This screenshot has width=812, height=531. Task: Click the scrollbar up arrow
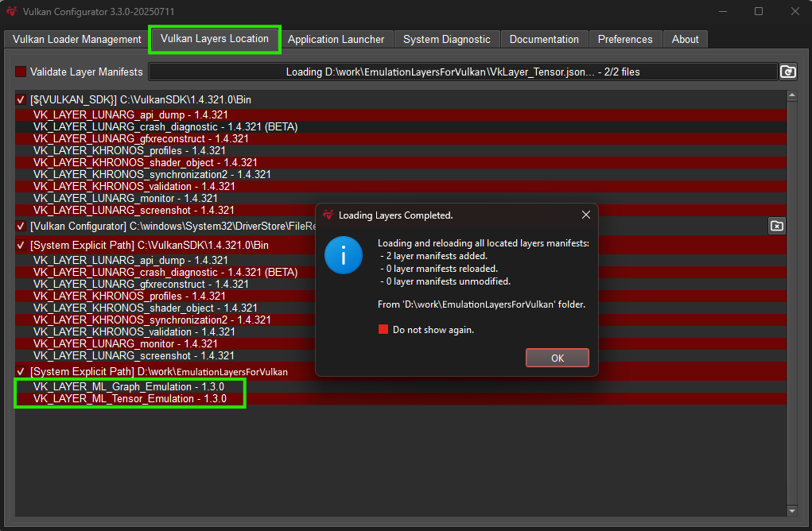pos(792,95)
